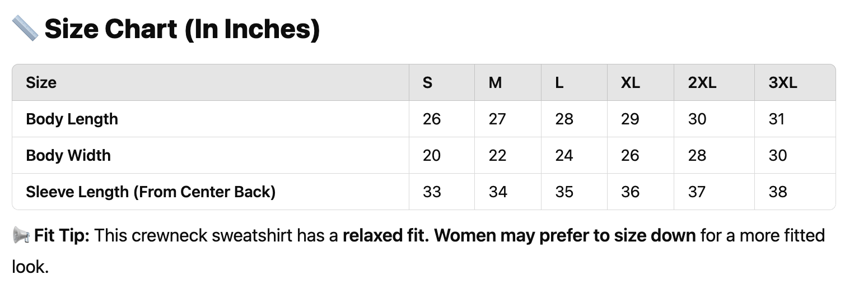Click the ruler emoji beside Size Chart heading

pos(25,28)
